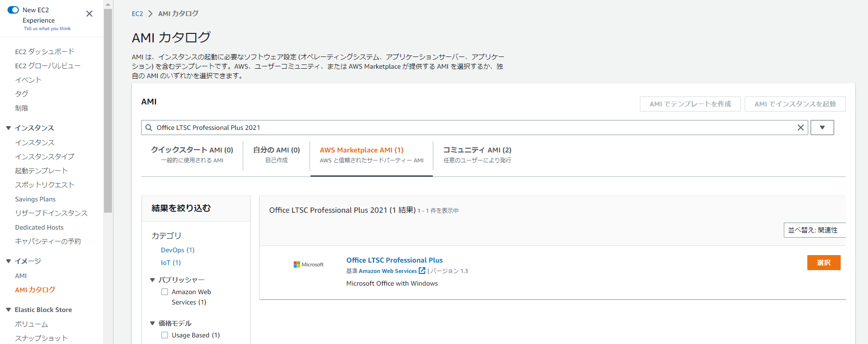This screenshot has height=344, width=868.
Task: Open リザーブドインスタンス in sidebar
Action: [51, 213]
